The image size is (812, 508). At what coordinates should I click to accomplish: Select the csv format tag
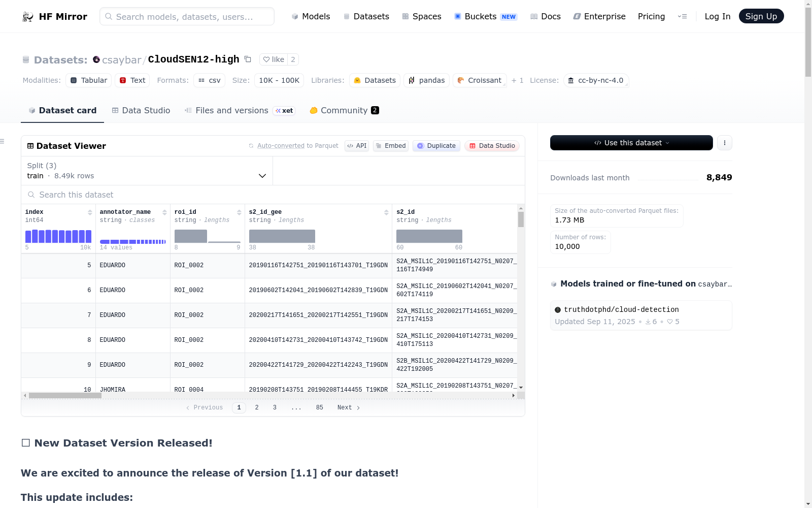210,80
